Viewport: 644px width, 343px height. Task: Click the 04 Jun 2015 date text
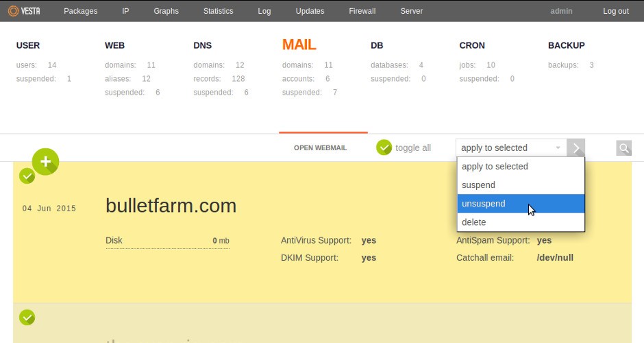(x=49, y=208)
